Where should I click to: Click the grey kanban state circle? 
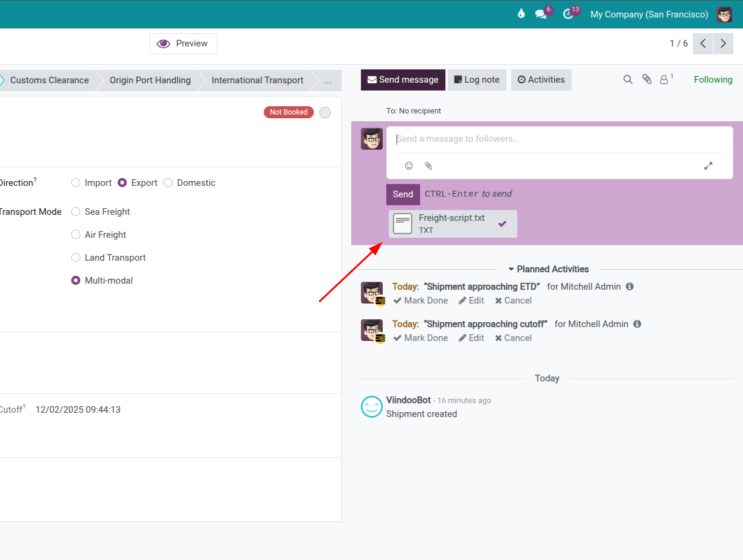click(325, 112)
